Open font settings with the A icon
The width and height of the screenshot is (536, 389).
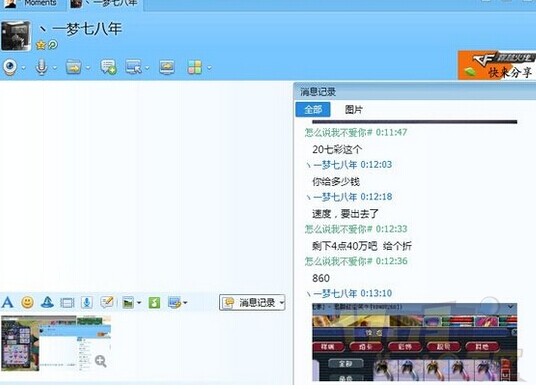(8, 303)
